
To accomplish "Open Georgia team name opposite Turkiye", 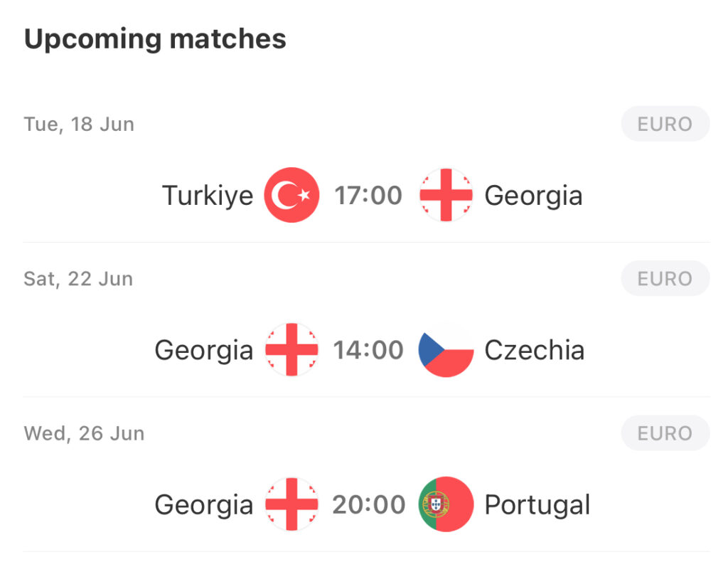I will click(533, 196).
